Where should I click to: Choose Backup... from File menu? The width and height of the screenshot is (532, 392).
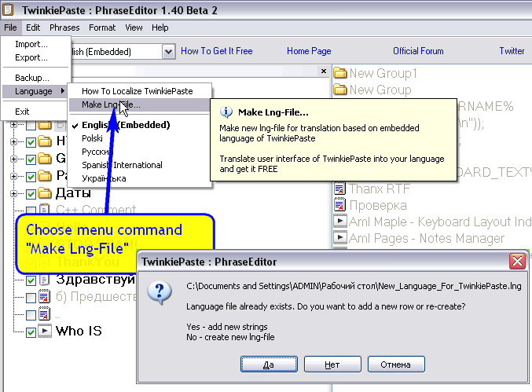(35, 78)
